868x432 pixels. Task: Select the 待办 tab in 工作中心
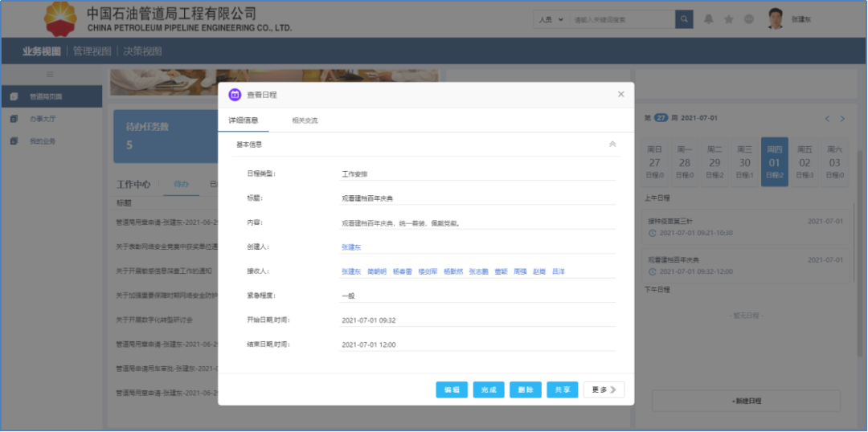[181, 184]
